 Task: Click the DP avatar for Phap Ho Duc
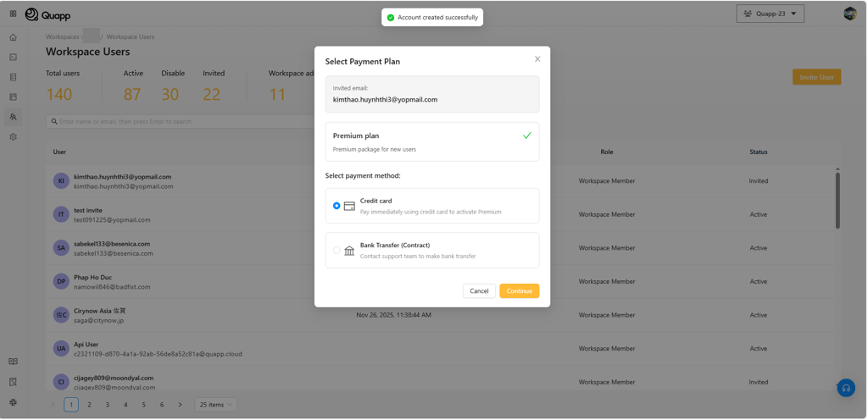(x=61, y=281)
